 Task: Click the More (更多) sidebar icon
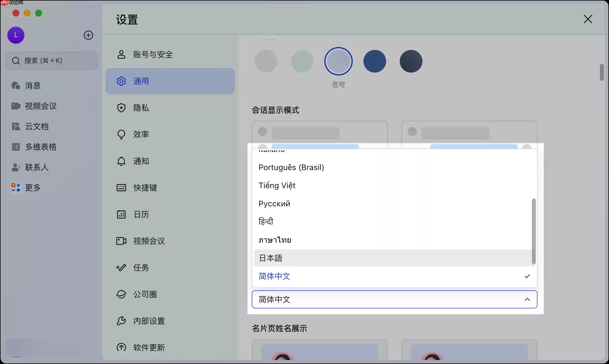coord(32,188)
